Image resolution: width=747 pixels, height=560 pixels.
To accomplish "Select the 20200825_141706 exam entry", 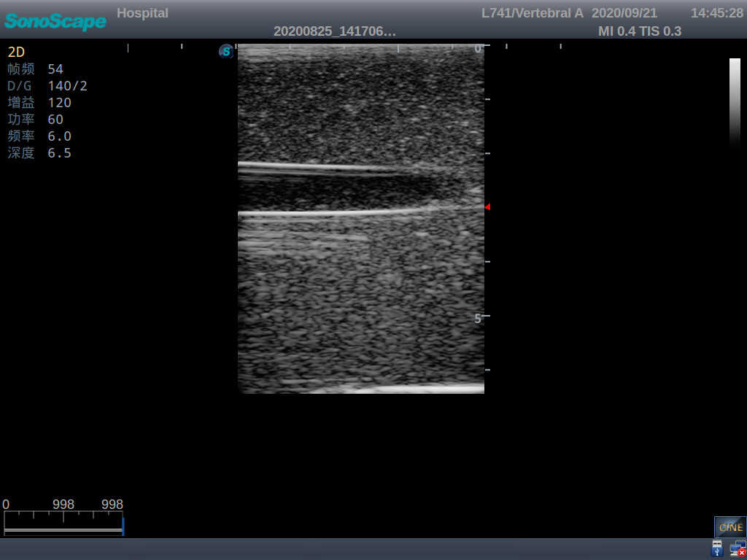I will coord(336,32).
